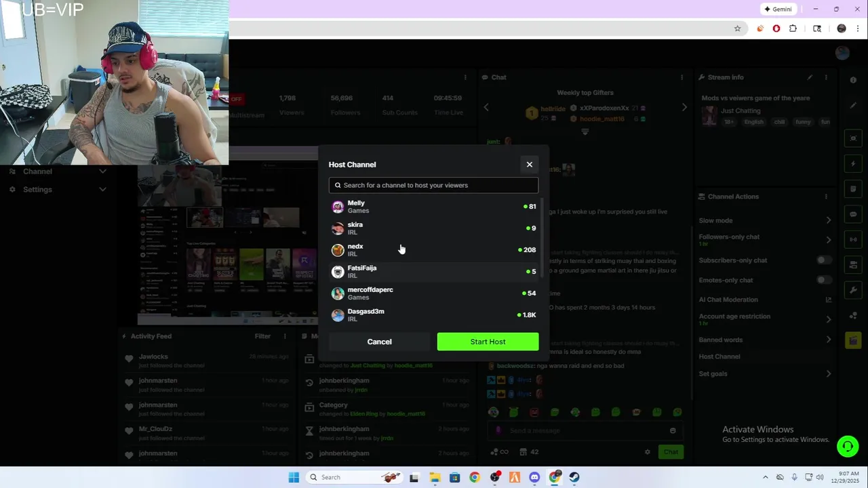Open Stream info tag 'English'
This screenshot has height=488, width=868.
coord(753,122)
